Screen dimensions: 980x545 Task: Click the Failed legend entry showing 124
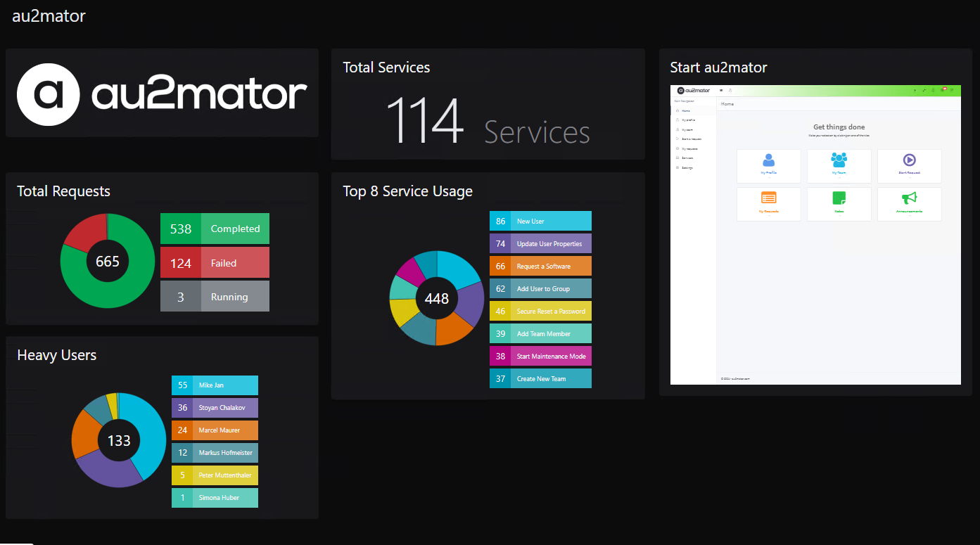tap(215, 262)
